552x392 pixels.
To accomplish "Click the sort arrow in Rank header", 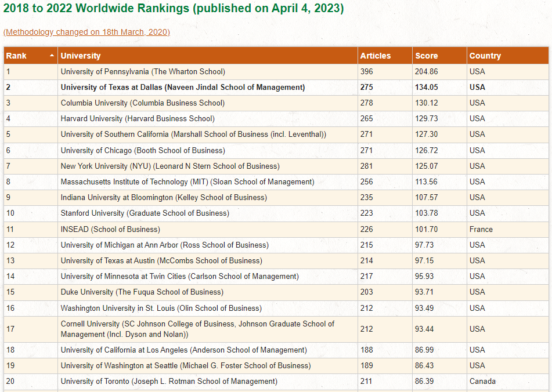I will (x=52, y=56).
